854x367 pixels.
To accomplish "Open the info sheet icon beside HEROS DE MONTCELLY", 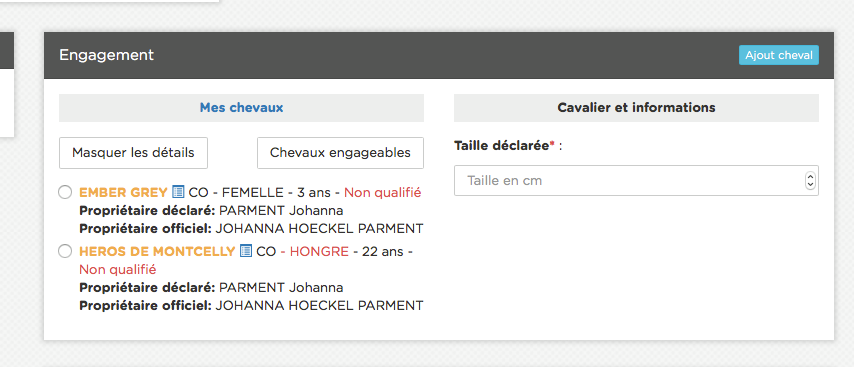I will pos(246,251).
